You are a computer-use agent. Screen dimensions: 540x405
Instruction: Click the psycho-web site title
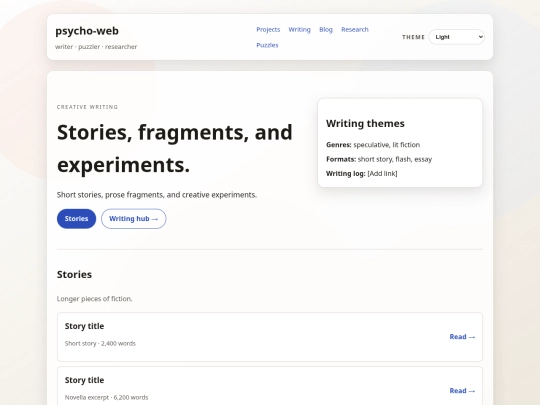87,31
